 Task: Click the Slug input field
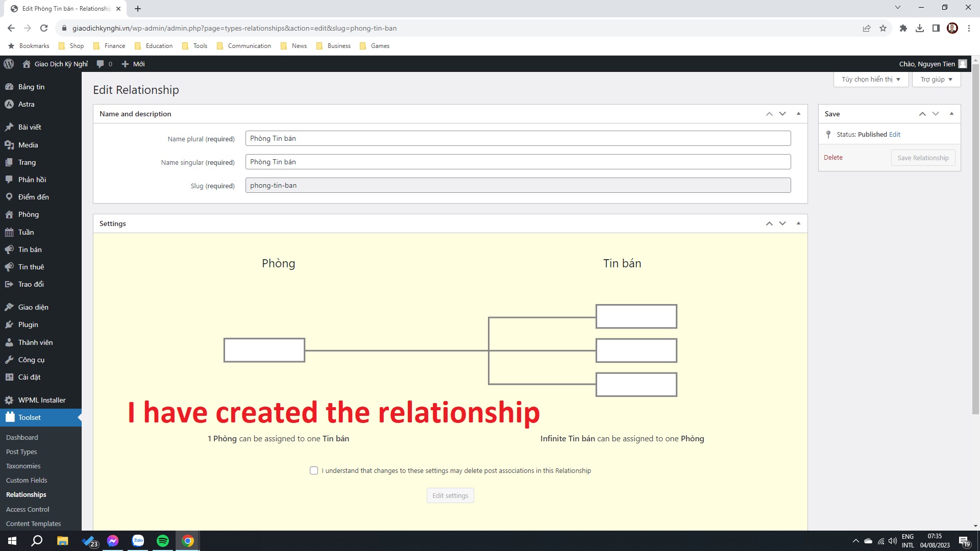point(518,185)
